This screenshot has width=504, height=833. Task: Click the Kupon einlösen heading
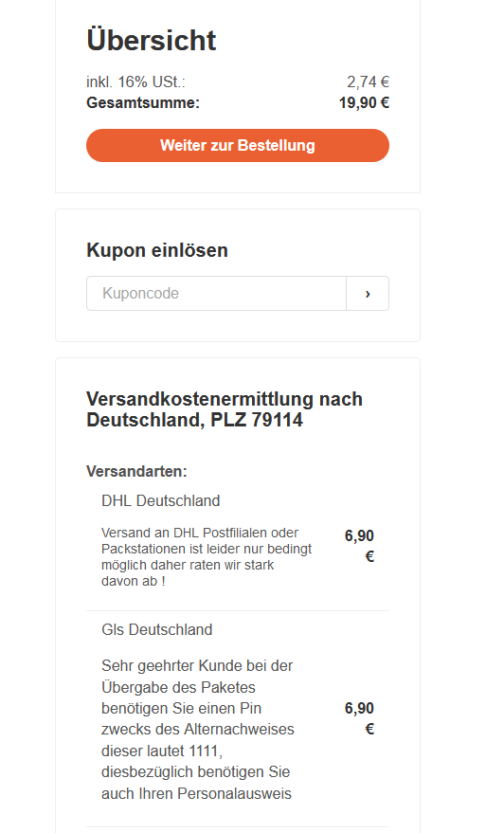point(157,250)
